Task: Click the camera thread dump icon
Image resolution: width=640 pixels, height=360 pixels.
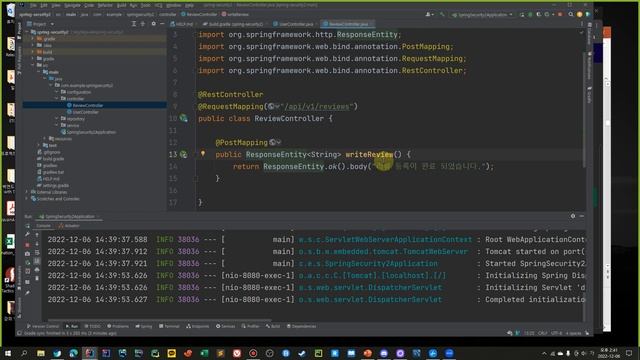Action: 27,254
